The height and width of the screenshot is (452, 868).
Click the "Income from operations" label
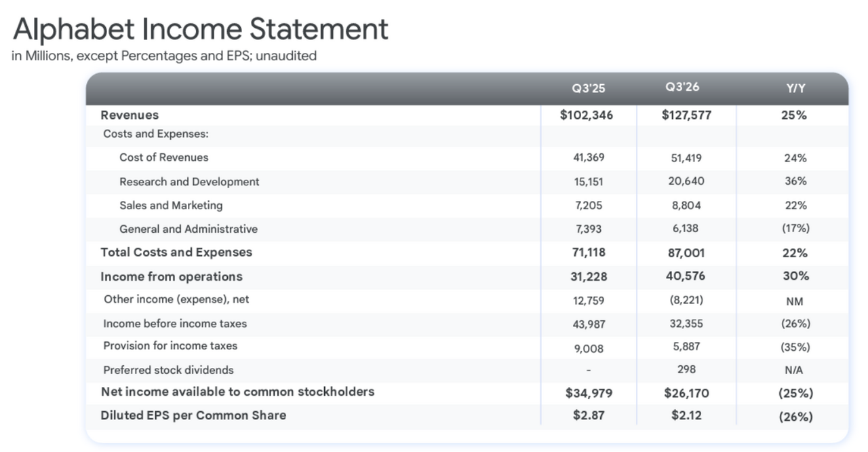(x=172, y=277)
